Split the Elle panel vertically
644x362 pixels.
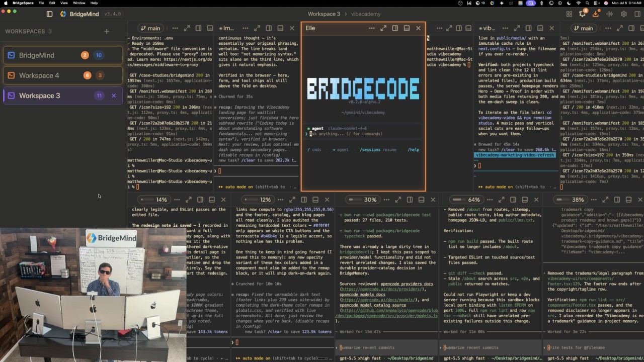(x=395, y=28)
